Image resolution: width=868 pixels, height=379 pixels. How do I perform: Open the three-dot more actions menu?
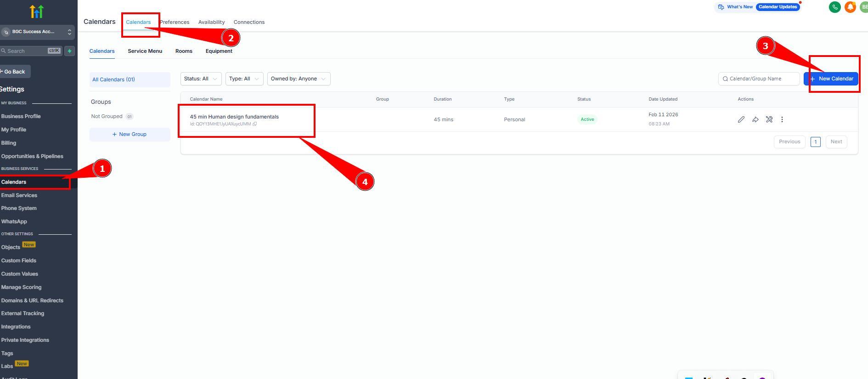click(782, 119)
